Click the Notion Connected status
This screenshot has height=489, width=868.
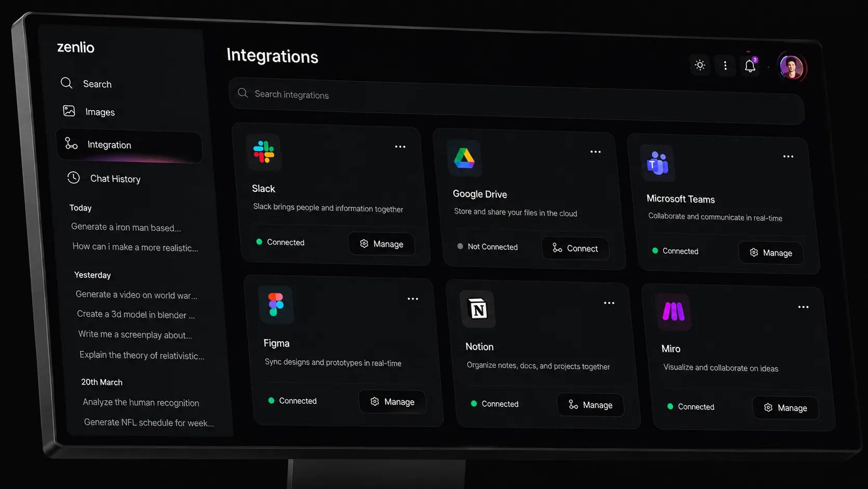coord(495,404)
